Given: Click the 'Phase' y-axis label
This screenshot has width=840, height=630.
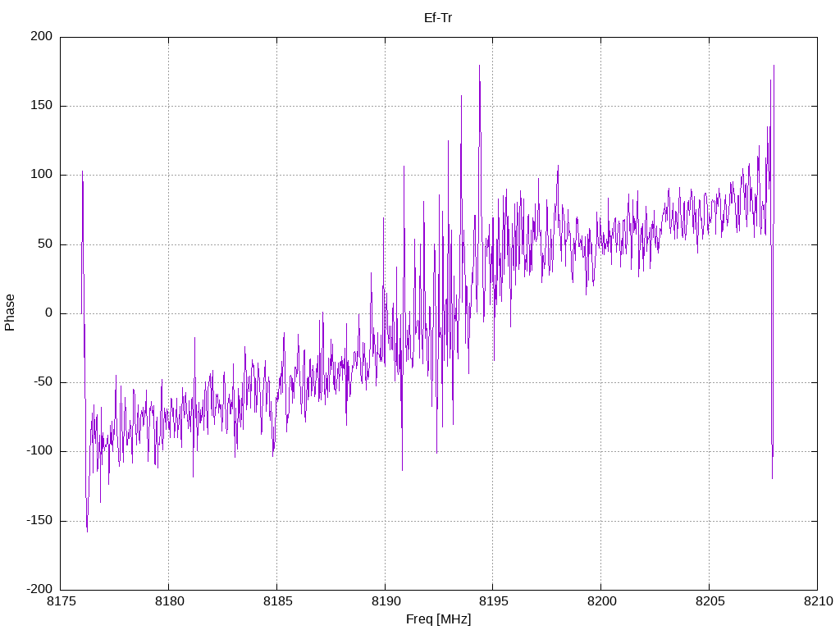Looking at the screenshot, I should [10, 313].
